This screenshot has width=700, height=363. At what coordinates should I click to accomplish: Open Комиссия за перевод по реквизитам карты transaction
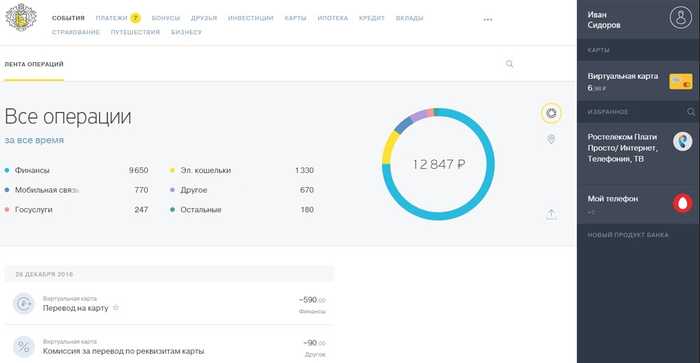[x=169, y=347]
